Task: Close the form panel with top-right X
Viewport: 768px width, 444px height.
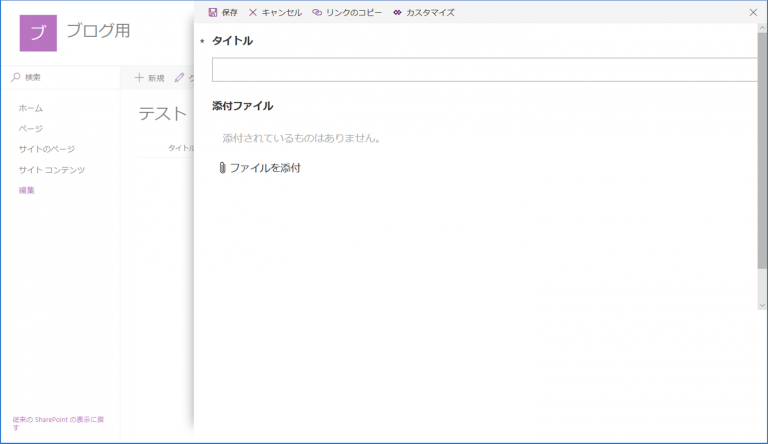Action: click(x=753, y=12)
